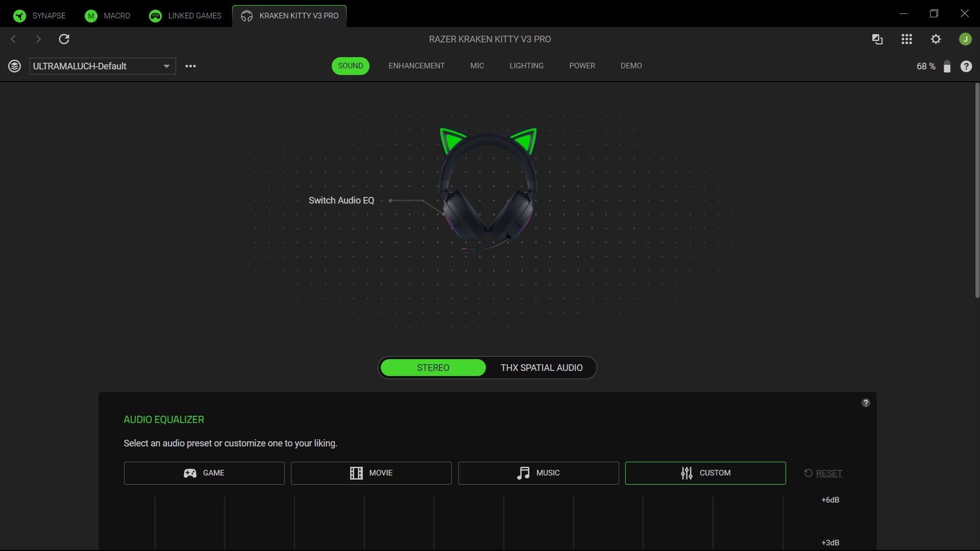Navigate back using the left arrow
The image size is (980, 551).
(x=13, y=39)
